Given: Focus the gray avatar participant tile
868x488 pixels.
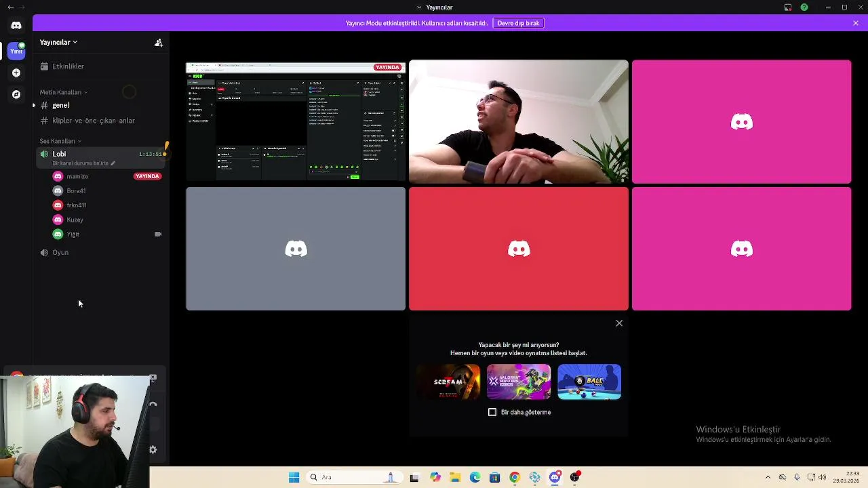Looking at the screenshot, I should [x=296, y=249].
